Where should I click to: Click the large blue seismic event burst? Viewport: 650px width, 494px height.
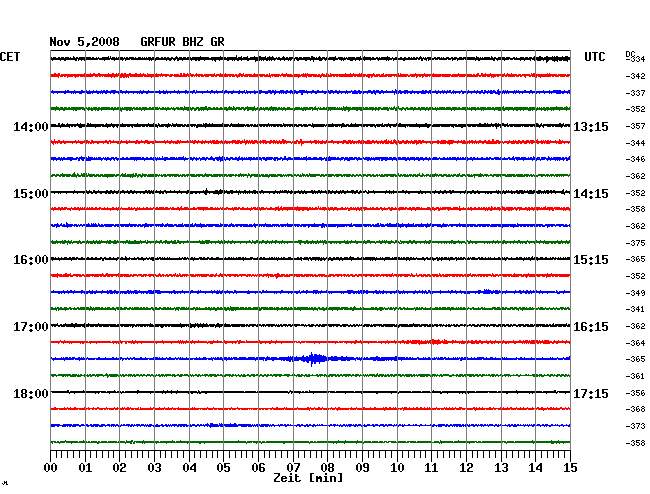pyautogui.click(x=313, y=359)
